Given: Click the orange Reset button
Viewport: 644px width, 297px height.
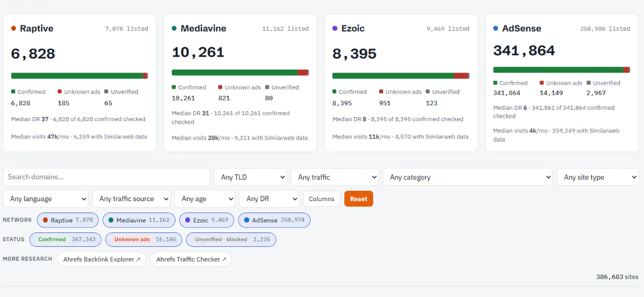Looking at the screenshot, I should (x=359, y=199).
